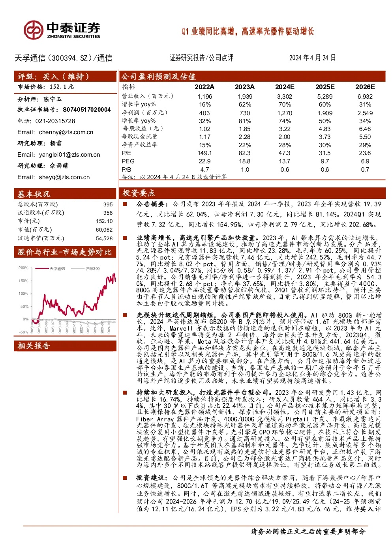Click the 评级:买入(维持) rating header
The height and width of the screenshot is (554, 392).
point(65,76)
